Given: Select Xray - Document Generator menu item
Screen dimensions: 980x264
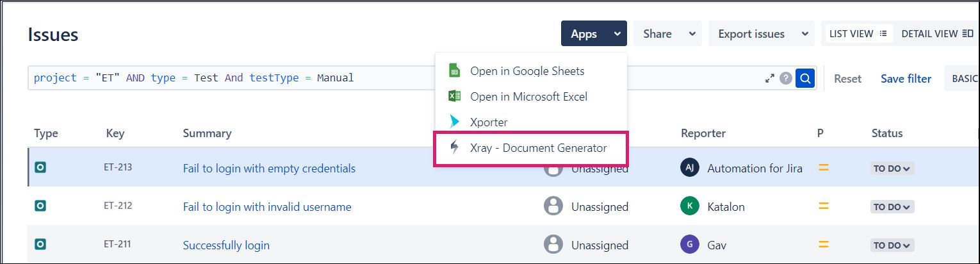Looking at the screenshot, I should click(x=531, y=148).
